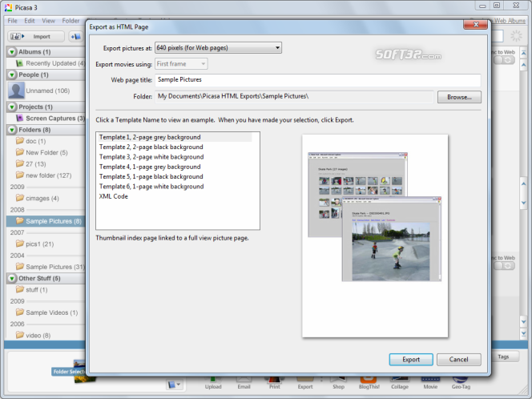
Task: Cancel the Export as HTML dialog
Action: pyautogui.click(x=459, y=359)
